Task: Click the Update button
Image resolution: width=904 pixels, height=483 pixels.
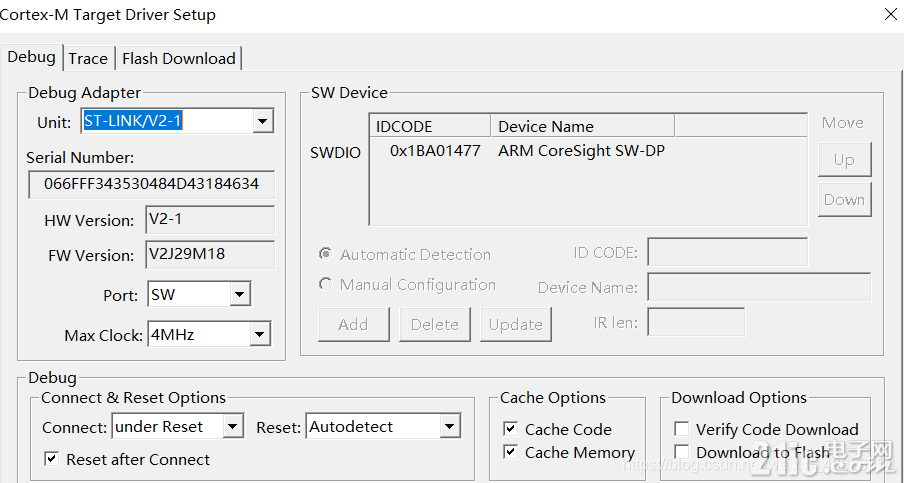Action: click(x=515, y=324)
